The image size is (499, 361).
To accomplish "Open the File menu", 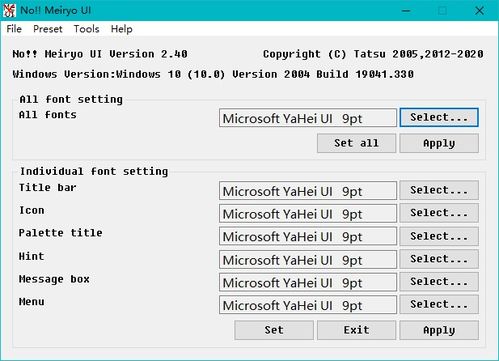I will (x=14, y=29).
